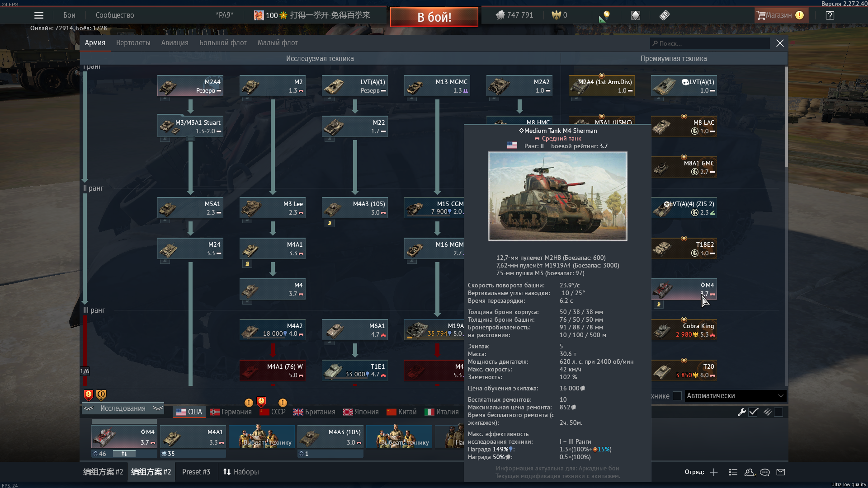This screenshot has height=488, width=868.
Task: Select the M6A1 tank card
Action: click(x=355, y=330)
